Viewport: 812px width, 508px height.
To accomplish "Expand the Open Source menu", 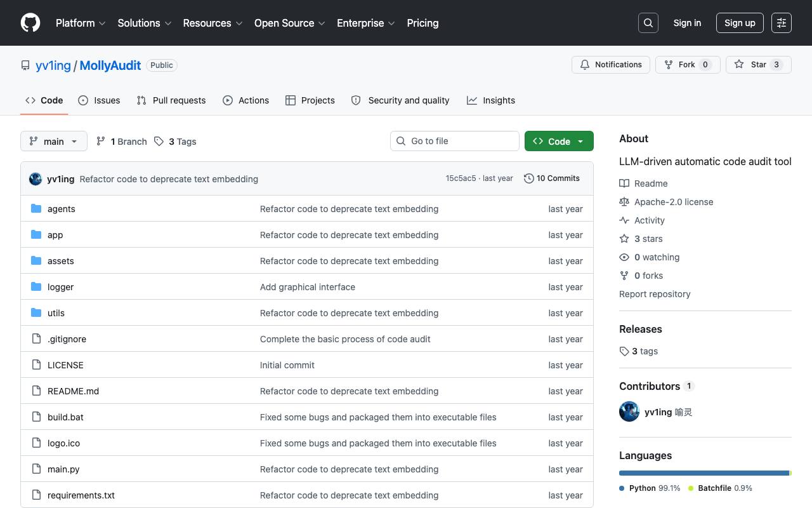I will (290, 23).
